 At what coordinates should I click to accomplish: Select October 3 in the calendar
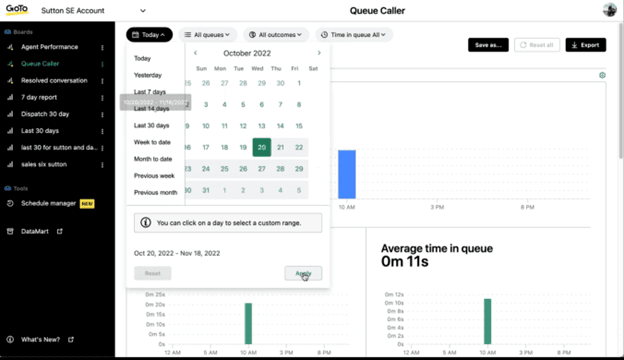coord(206,104)
